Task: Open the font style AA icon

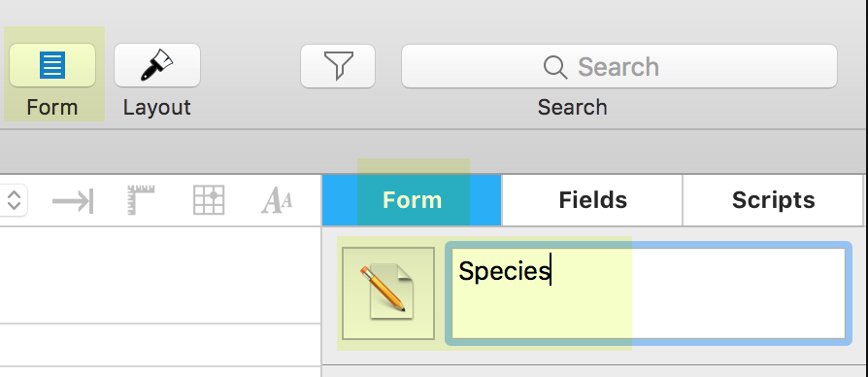Action: tap(277, 200)
